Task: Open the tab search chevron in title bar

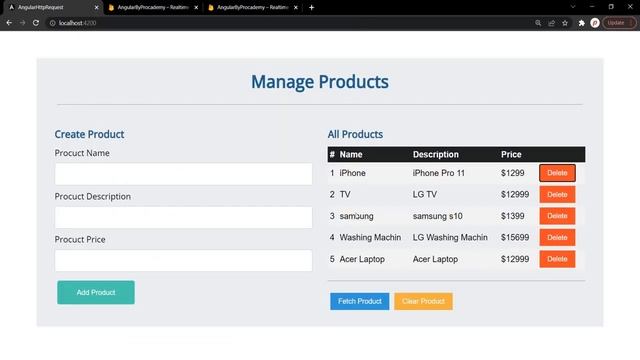Action: pos(573,7)
